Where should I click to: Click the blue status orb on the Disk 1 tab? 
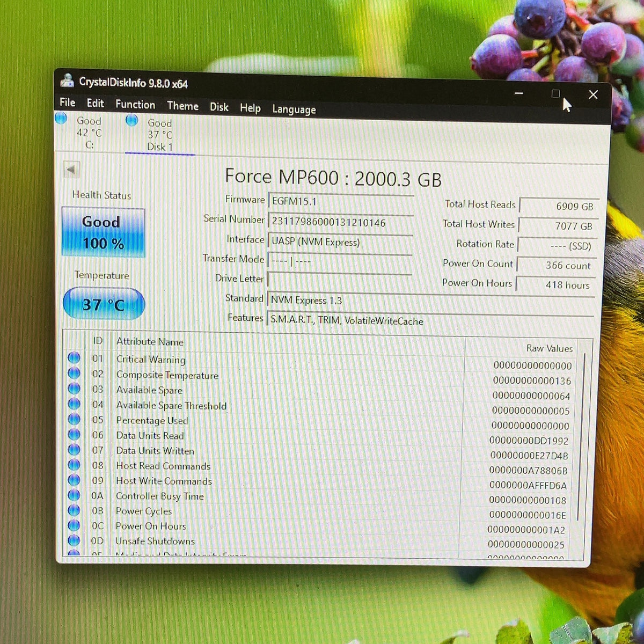(131, 120)
